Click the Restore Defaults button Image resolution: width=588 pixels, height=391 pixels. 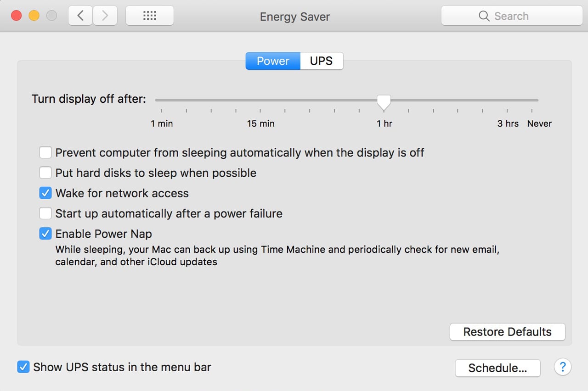point(507,332)
